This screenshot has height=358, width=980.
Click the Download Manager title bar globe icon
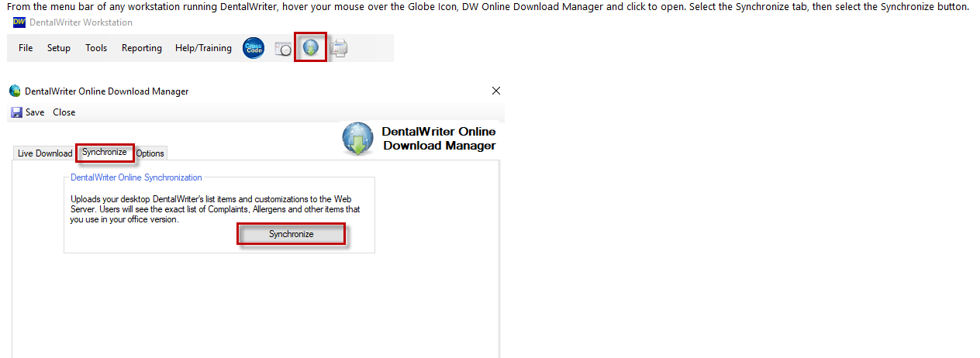tap(15, 91)
